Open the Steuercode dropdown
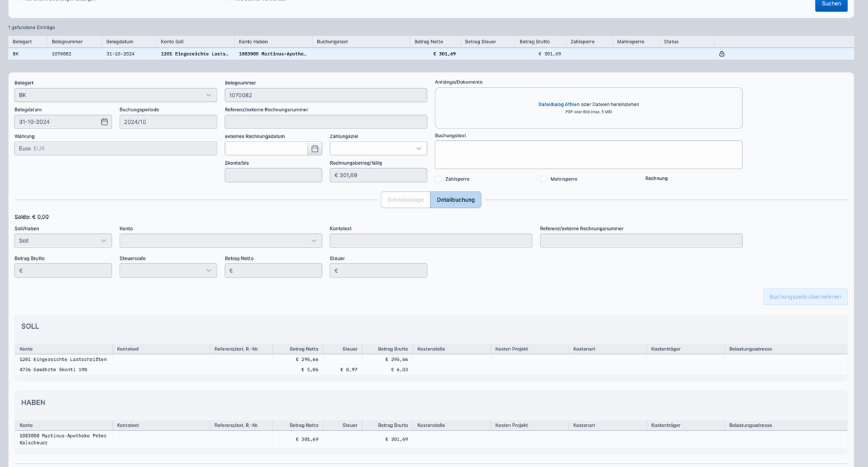Screen dimensions: 868x467 pos(167,271)
